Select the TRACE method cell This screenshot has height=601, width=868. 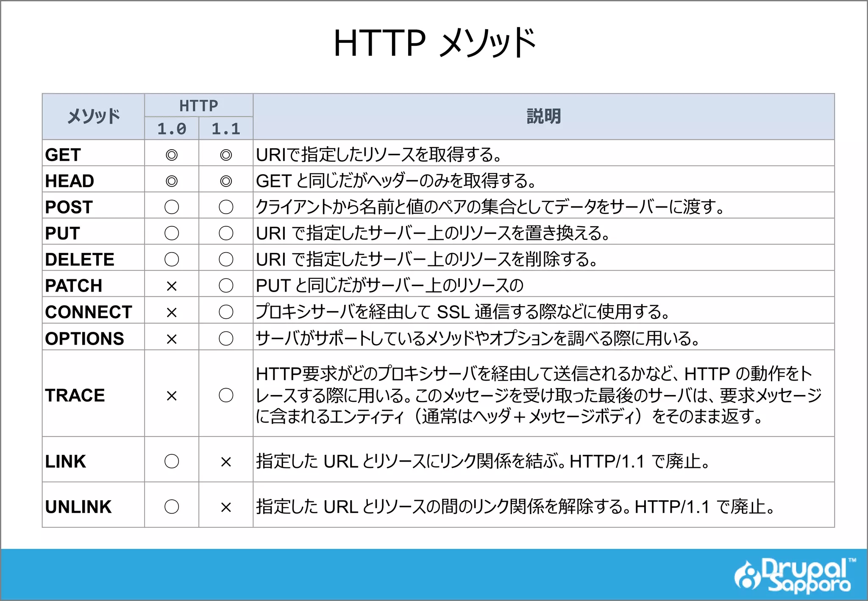click(93, 394)
